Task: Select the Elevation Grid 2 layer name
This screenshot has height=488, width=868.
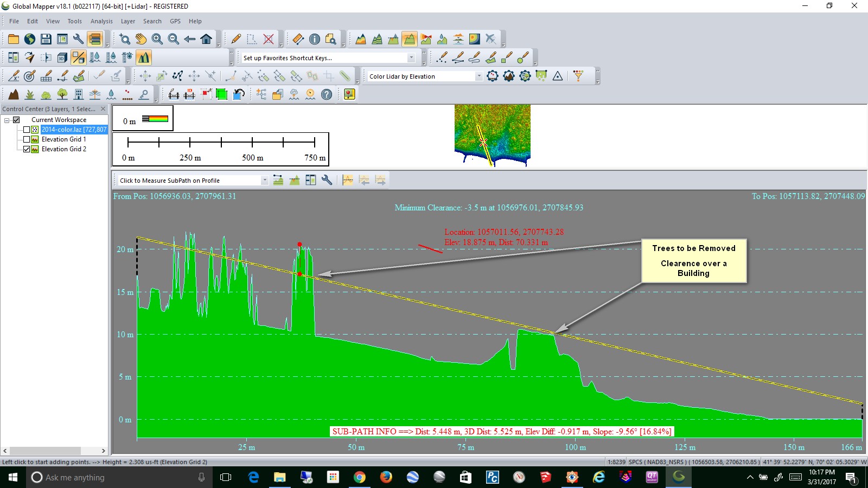Action: [x=64, y=149]
